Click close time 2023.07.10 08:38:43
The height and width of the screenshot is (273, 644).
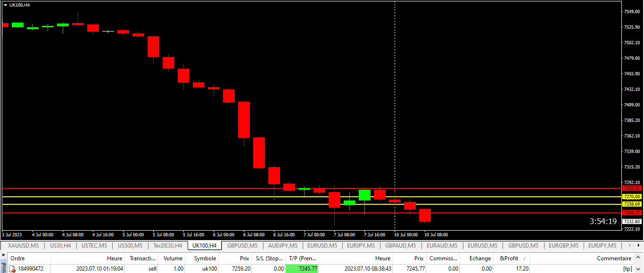click(x=367, y=269)
